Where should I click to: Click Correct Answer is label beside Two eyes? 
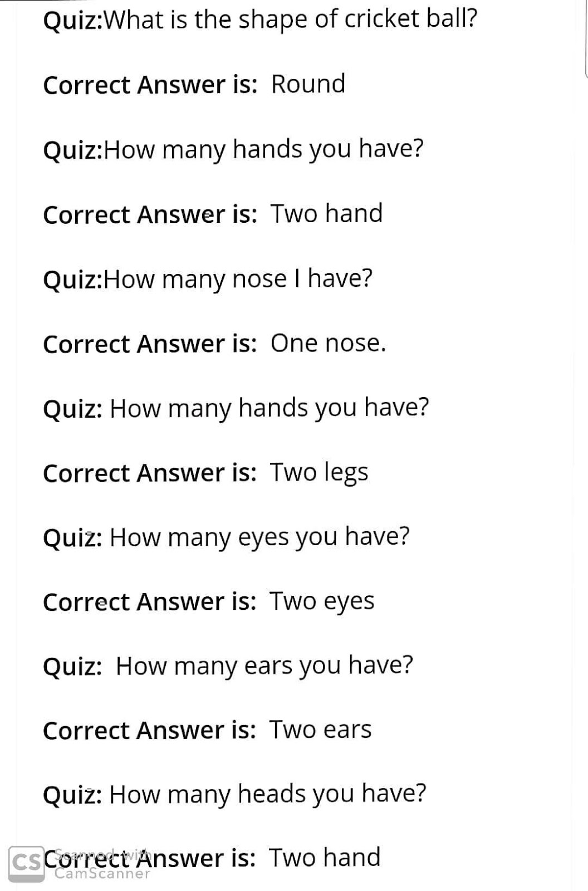(x=150, y=602)
